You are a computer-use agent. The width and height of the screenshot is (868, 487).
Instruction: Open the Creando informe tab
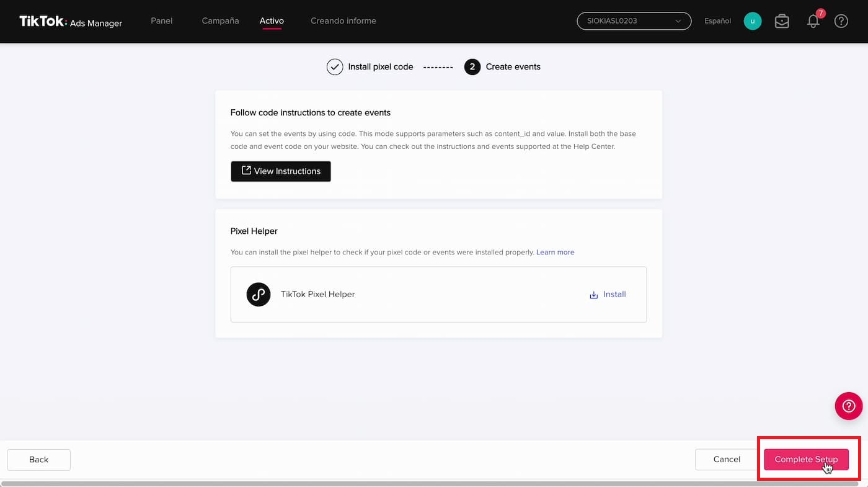(343, 21)
